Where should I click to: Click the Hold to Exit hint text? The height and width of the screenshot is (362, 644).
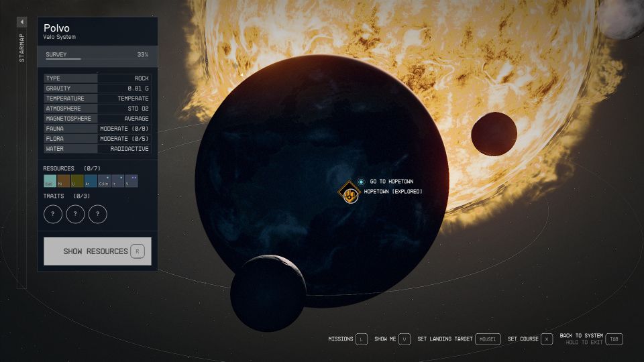coord(584,343)
